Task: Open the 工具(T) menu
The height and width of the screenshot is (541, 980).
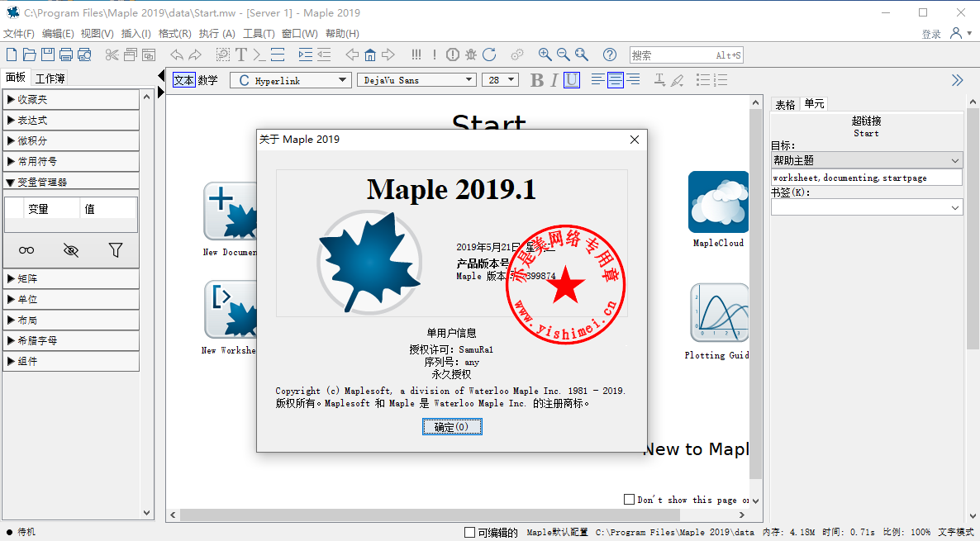Action: pos(259,34)
